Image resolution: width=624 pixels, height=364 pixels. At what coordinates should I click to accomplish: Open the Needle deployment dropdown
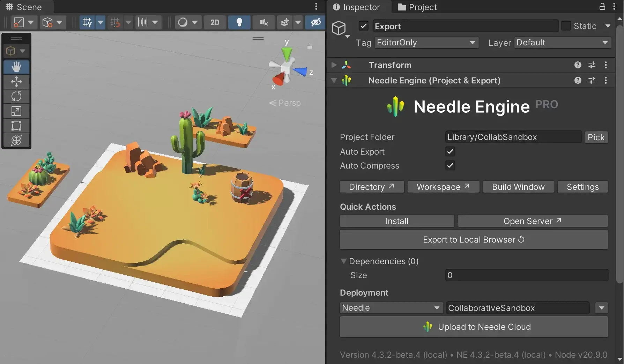click(x=391, y=308)
